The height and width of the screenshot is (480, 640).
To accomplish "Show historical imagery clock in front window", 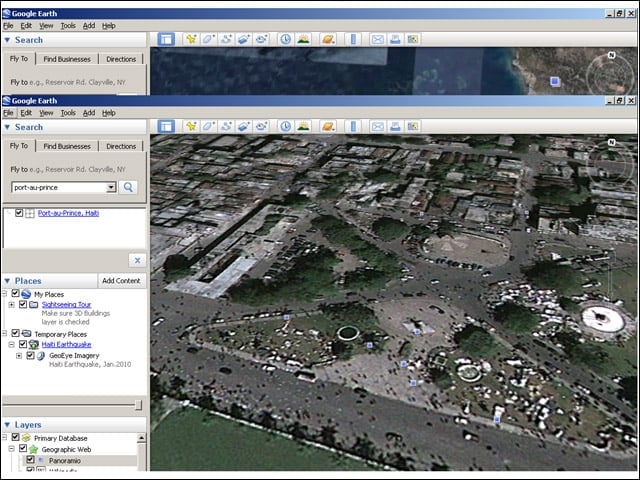I will (286, 127).
